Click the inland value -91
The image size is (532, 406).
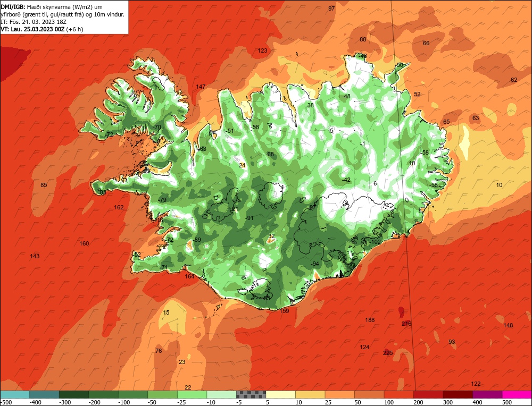(x=250, y=218)
